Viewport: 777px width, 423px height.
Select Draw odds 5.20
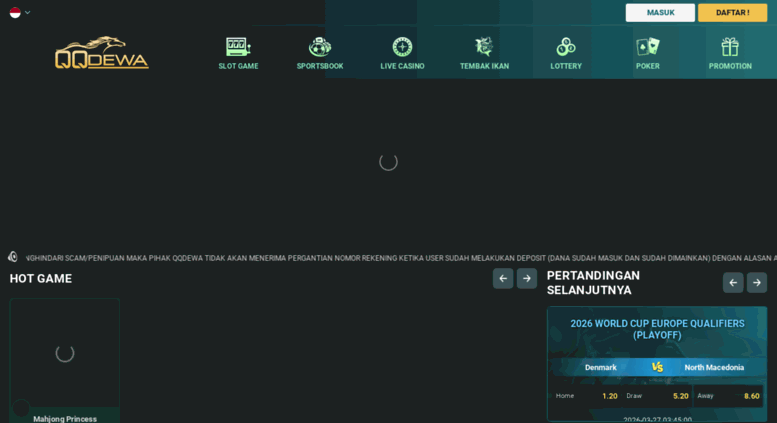point(657,396)
